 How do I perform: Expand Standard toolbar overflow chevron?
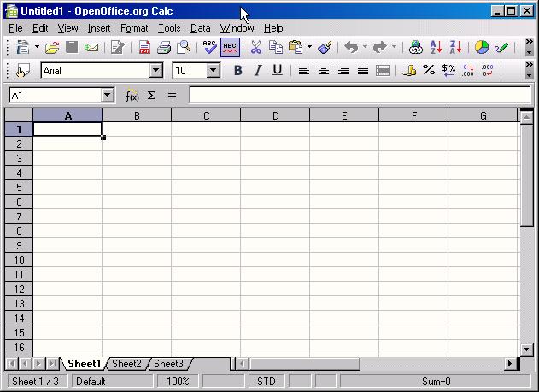pyautogui.click(x=529, y=42)
